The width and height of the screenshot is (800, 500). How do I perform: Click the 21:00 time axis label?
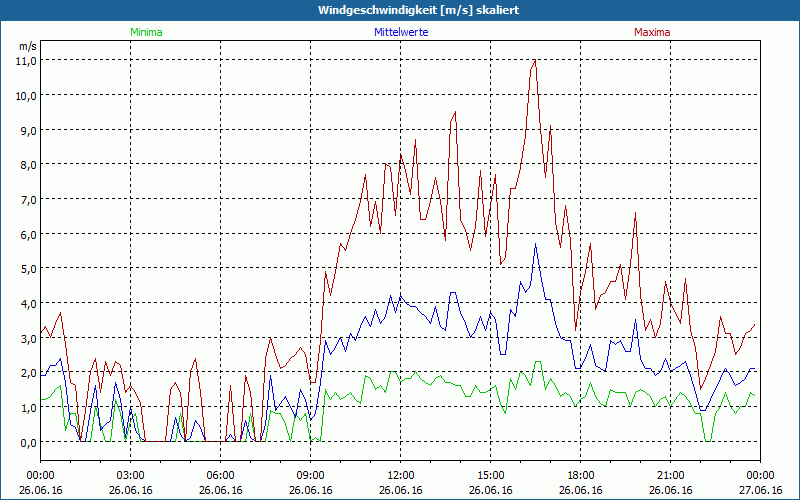click(x=670, y=476)
